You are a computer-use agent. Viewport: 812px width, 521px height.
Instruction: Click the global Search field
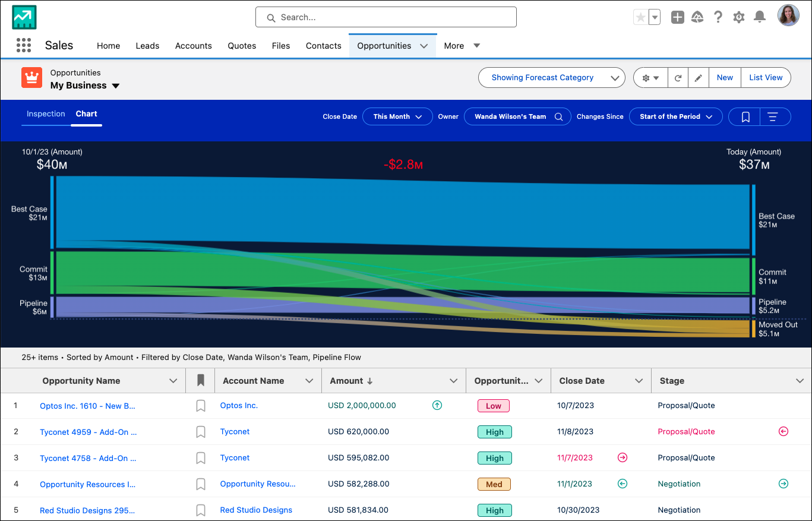click(x=386, y=17)
